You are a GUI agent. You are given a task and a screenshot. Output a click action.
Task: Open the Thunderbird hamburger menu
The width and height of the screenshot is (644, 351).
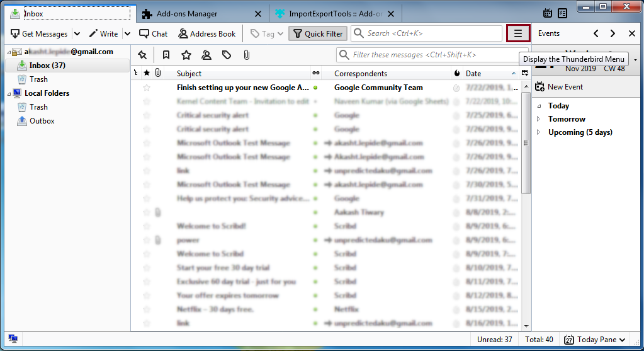pos(518,34)
